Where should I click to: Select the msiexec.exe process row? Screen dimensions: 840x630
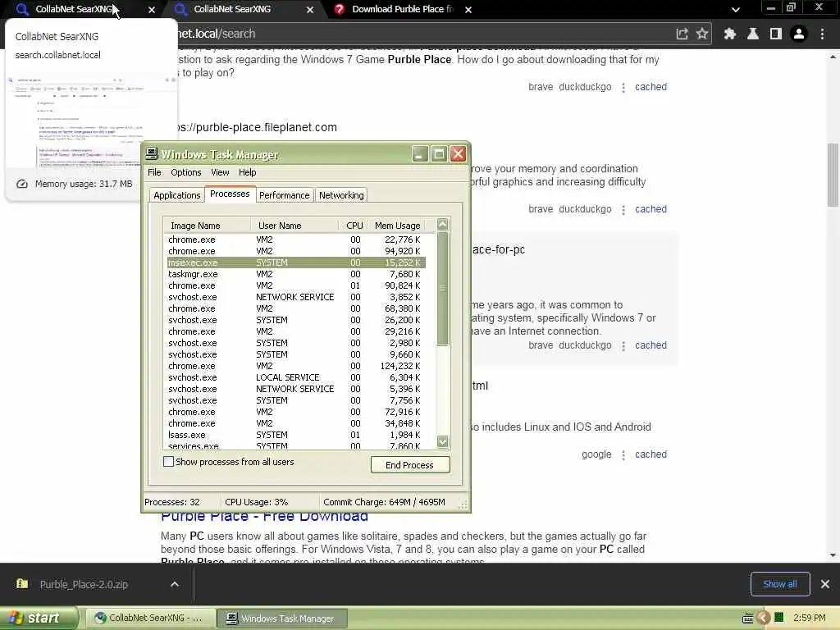coord(295,262)
